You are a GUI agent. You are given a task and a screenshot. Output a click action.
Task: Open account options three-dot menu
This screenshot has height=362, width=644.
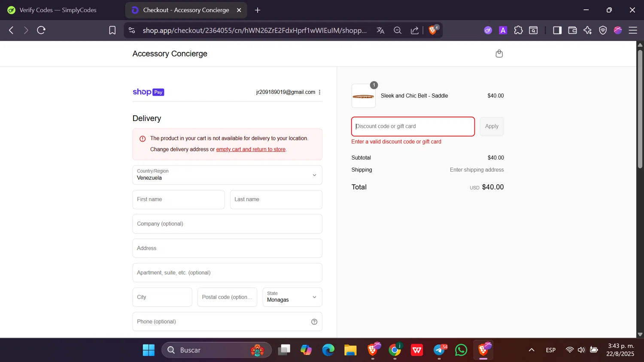[319, 92]
